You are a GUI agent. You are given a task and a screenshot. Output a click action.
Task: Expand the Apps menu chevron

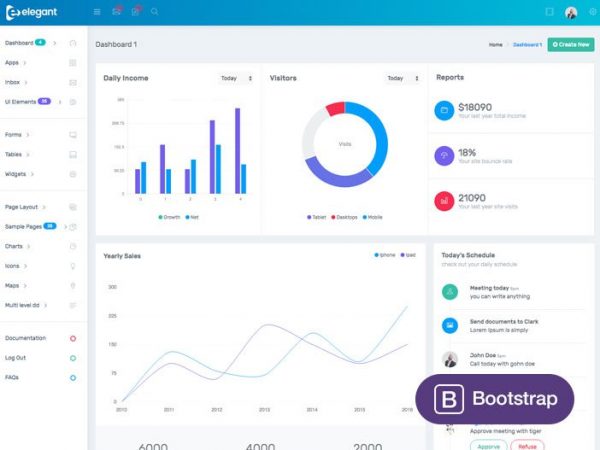(x=25, y=63)
